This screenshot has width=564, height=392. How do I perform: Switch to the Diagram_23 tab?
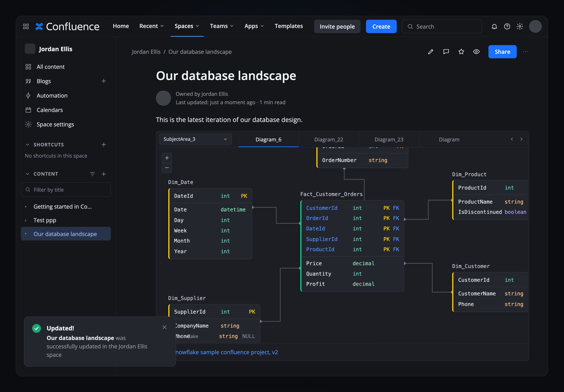[x=389, y=140]
